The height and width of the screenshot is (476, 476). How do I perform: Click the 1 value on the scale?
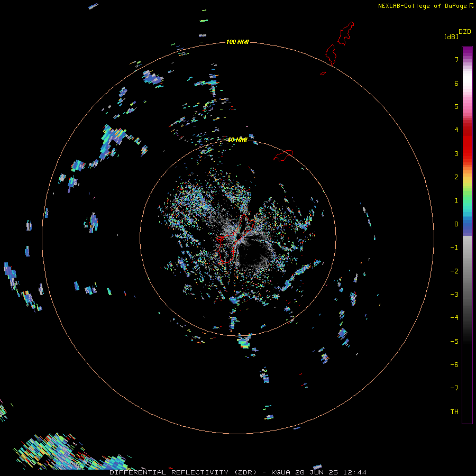(456, 200)
